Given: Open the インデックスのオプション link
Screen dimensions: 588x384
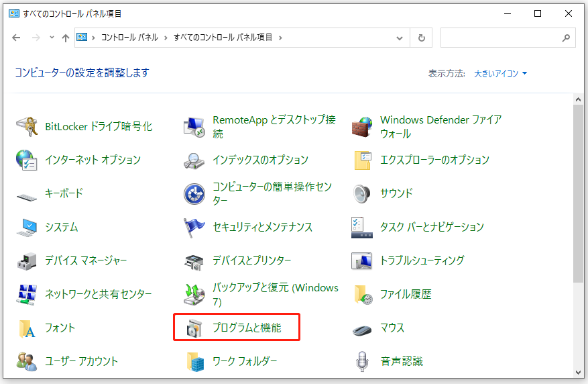Looking at the screenshot, I should [260, 160].
